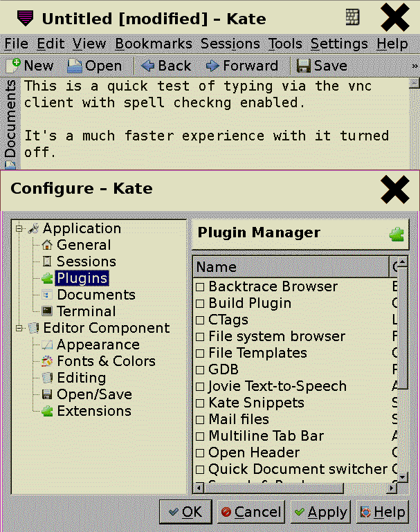Click the Application wrench icon in tree
Screen dimensions: 420x532
click(33, 228)
